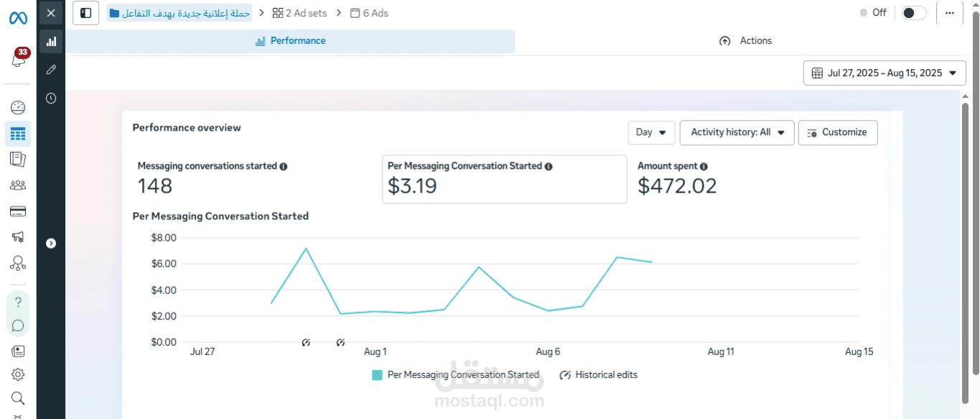
Task: Select the Per Messaging Conversation Started metric card
Action: pos(504,179)
